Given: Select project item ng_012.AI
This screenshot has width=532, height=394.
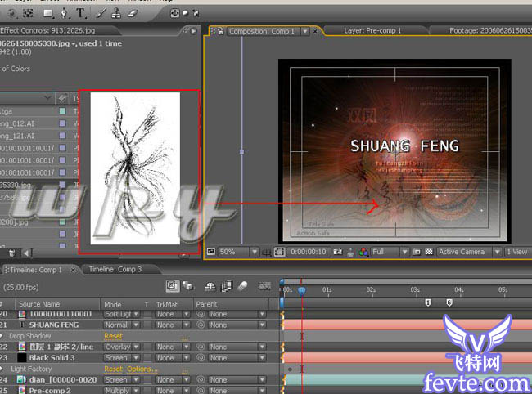Looking at the screenshot, I should tap(17, 123).
